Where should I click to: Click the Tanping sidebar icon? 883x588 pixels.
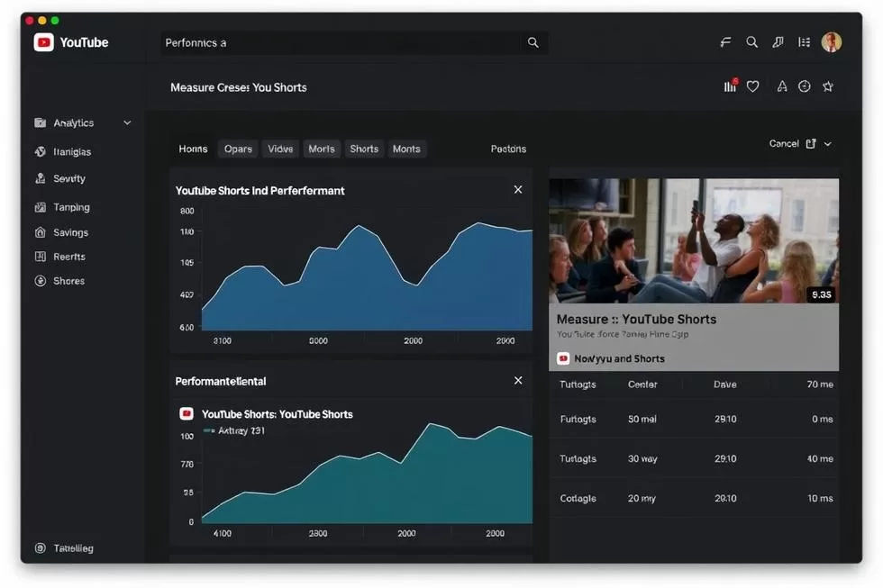click(40, 207)
